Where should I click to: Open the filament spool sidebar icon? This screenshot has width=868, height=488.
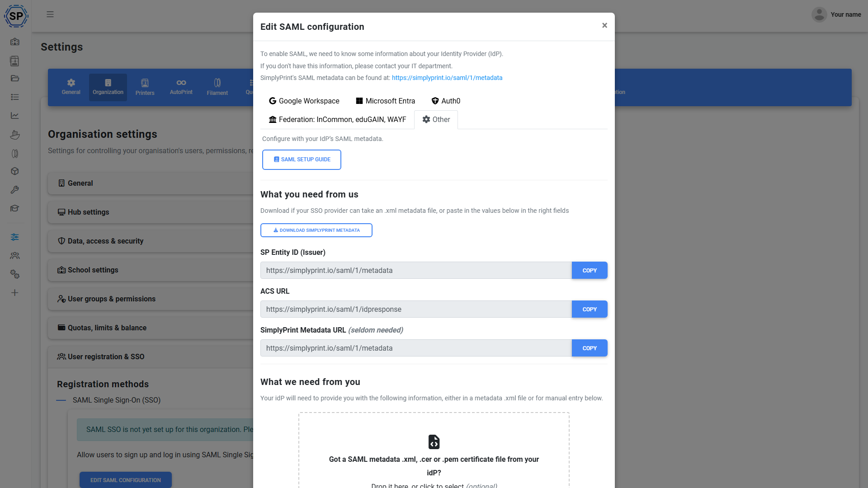point(15,154)
